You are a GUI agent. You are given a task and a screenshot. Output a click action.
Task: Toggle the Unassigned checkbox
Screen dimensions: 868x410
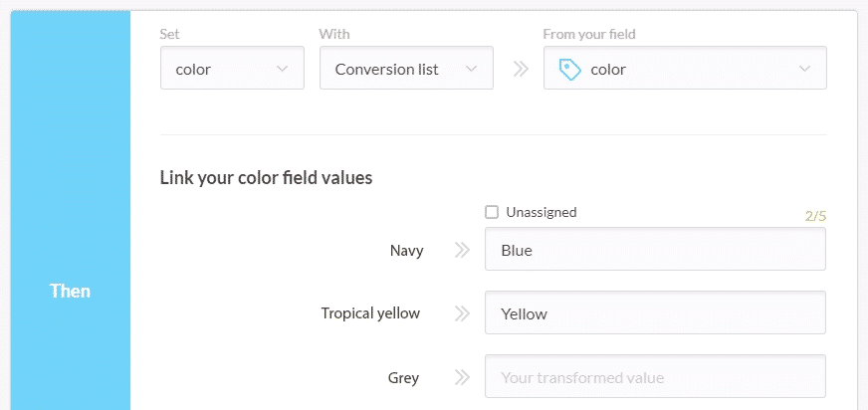pyautogui.click(x=492, y=212)
